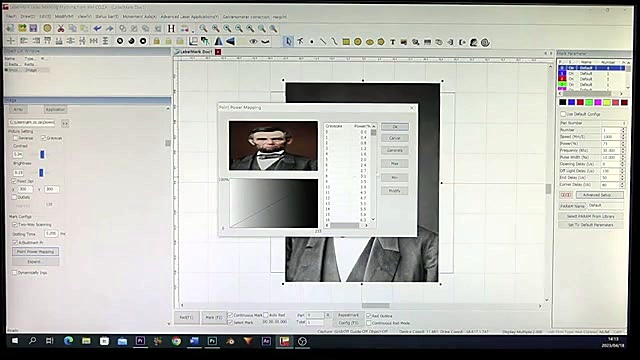Viewport: 640px width, 360px height.
Task: Click the Windows Start button
Action: coord(15,340)
